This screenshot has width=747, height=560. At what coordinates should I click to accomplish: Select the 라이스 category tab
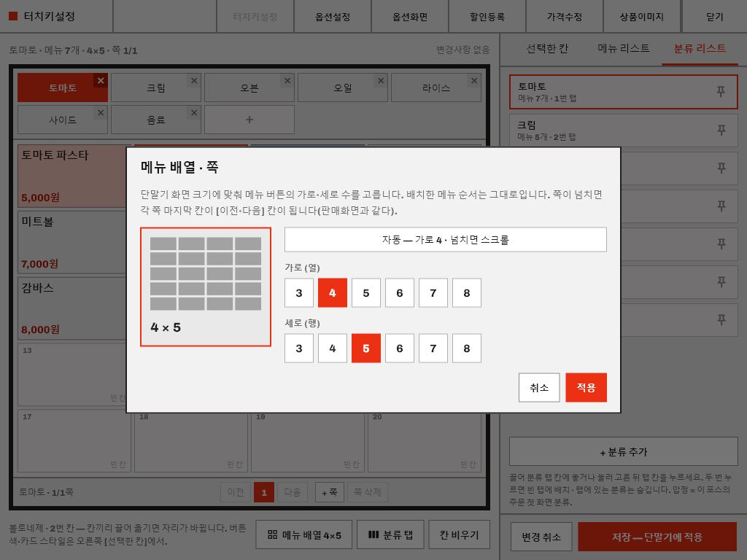click(x=436, y=87)
